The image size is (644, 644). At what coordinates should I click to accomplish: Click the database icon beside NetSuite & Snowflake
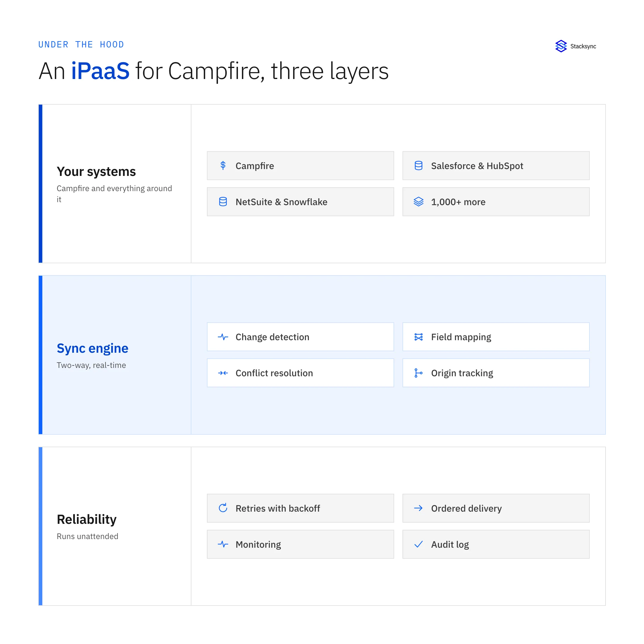tap(223, 202)
